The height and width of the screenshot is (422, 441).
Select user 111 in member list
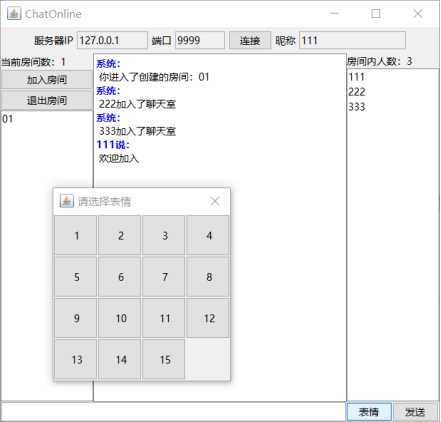[393, 77]
